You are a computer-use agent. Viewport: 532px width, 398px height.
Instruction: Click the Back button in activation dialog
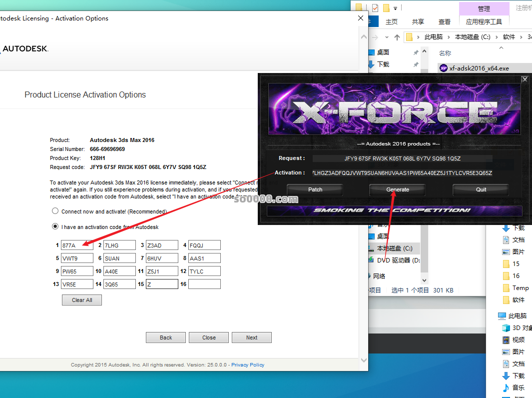coord(166,337)
